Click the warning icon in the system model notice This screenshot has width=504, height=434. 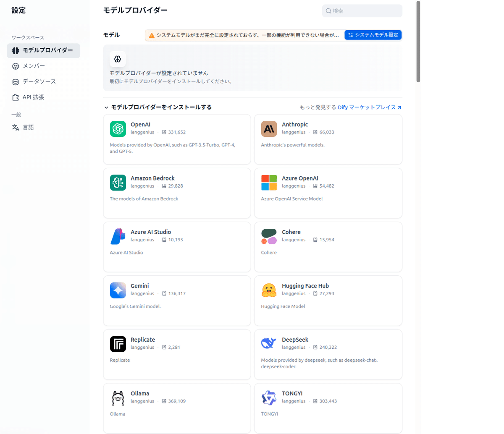(x=151, y=35)
